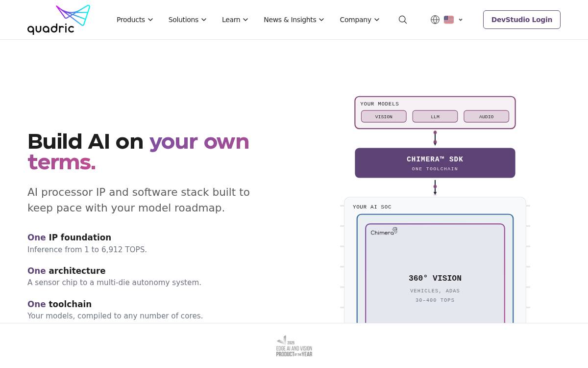The image size is (588, 368).
Task: Click the YOUR MODELS label
Action: click(380, 104)
